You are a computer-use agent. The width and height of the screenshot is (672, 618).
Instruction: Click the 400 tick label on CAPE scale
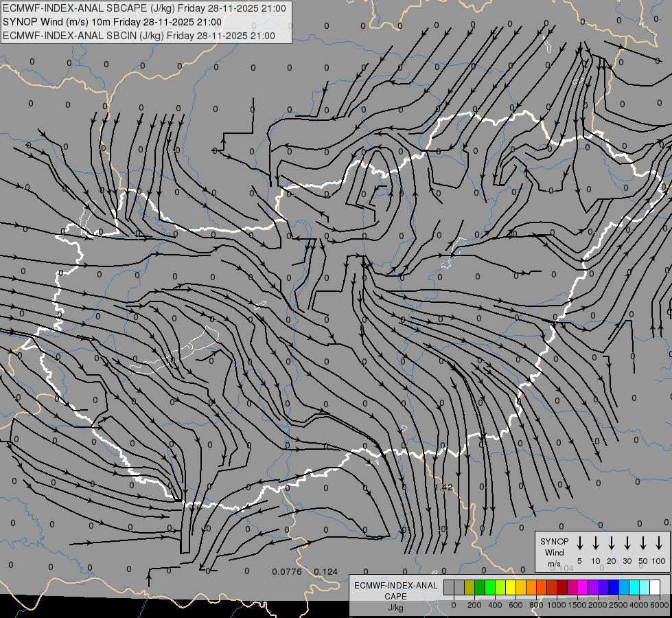click(x=495, y=605)
